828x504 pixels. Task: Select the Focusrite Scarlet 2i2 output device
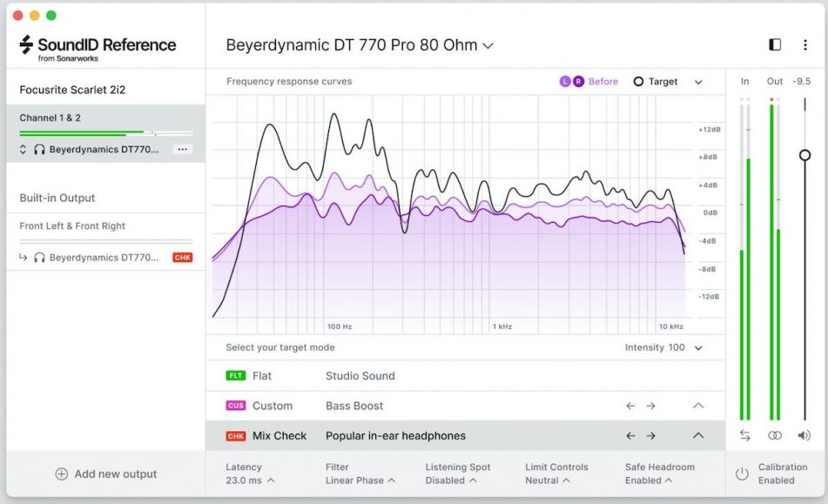point(72,90)
